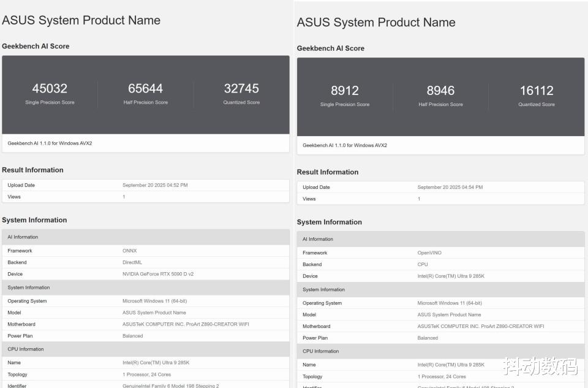Click the 32745 Quantized Score

click(241, 89)
